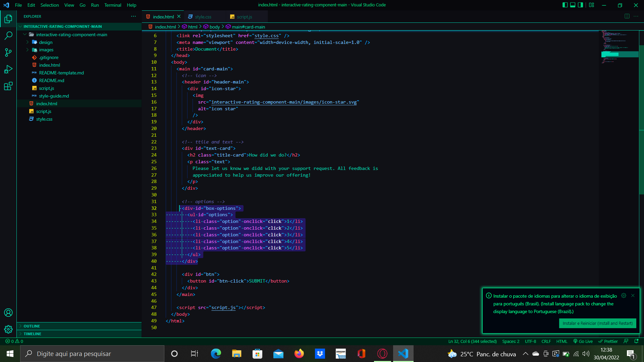Change encoding via UTF-8
This screenshot has width=644, height=362.
(x=530, y=341)
